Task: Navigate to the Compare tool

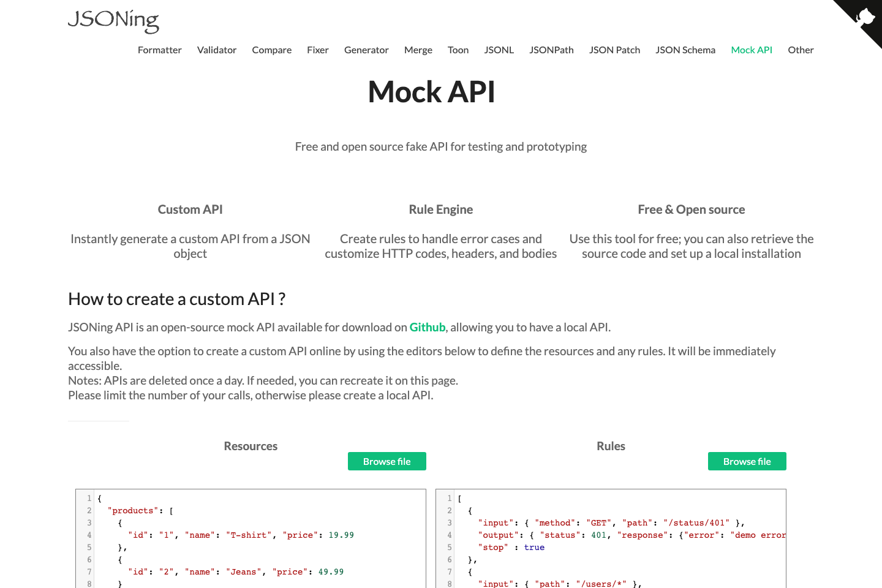Action: pos(271,50)
